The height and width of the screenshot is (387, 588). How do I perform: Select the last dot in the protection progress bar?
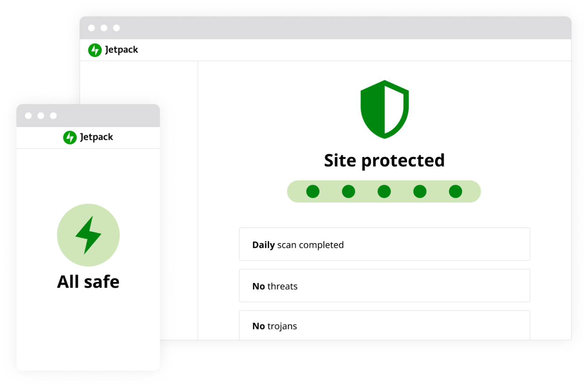[455, 192]
